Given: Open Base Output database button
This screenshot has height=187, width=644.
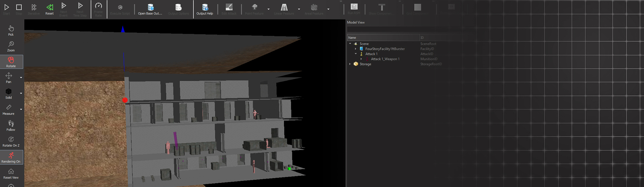Looking at the screenshot, I should tap(150, 9).
